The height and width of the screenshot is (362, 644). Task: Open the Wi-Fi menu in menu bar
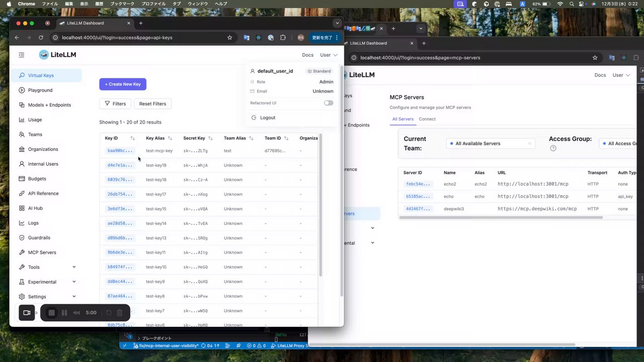(560, 4)
